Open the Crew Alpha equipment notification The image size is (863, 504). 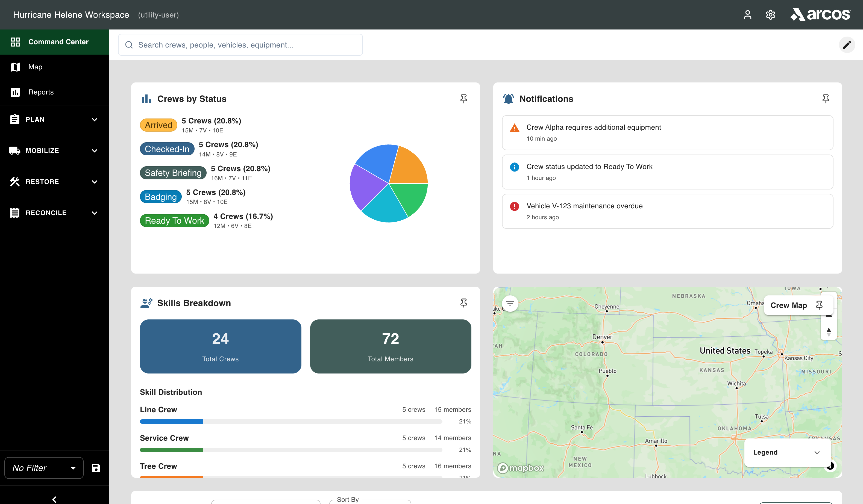click(x=667, y=132)
